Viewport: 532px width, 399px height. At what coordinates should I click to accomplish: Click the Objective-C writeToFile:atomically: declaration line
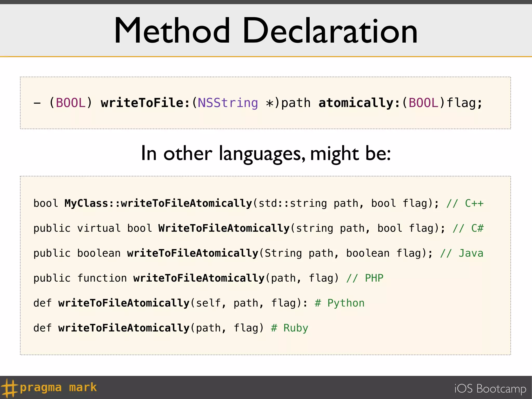click(258, 103)
